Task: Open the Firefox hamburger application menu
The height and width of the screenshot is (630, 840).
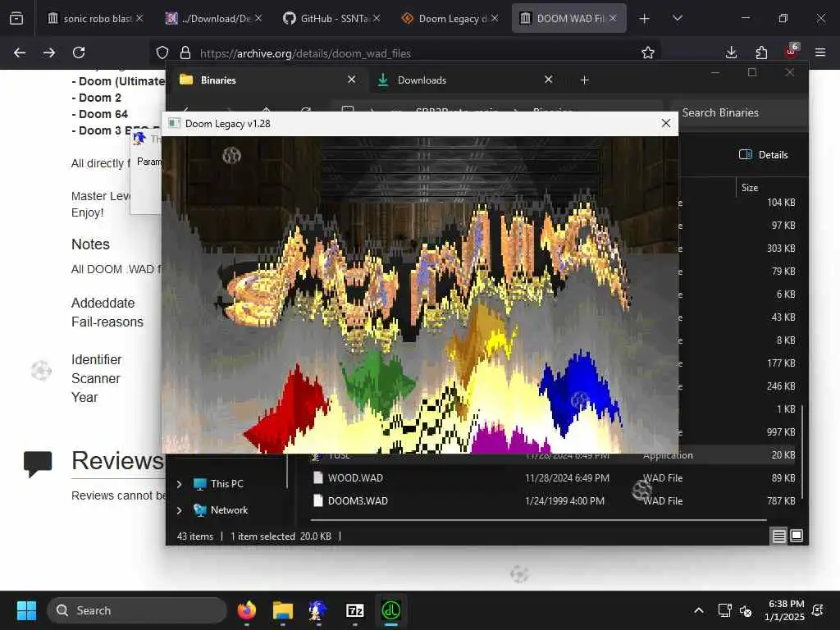Action: coord(820,52)
